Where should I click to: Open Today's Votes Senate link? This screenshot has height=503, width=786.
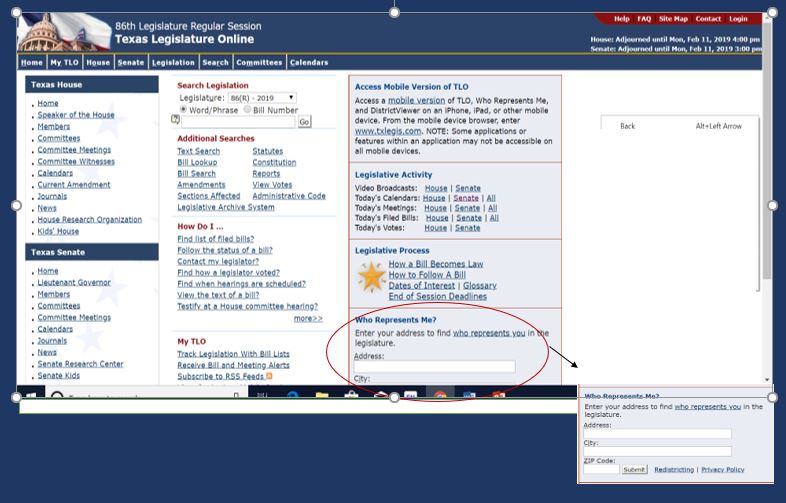(468, 228)
